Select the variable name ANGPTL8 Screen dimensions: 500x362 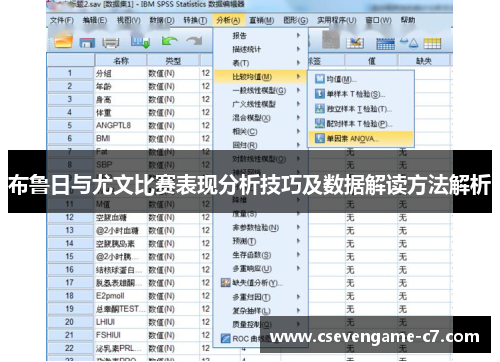pyautogui.click(x=113, y=125)
